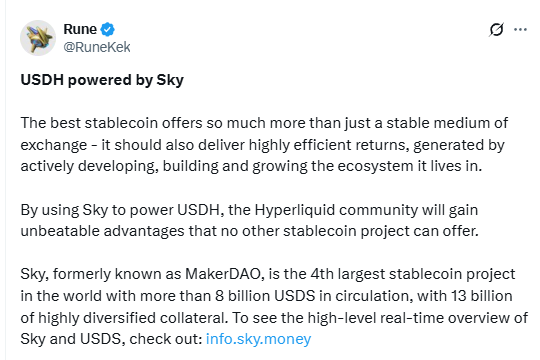540x360 pixels.
Task: Click the phrase 'highly diversified collateral'
Action: pos(132,318)
